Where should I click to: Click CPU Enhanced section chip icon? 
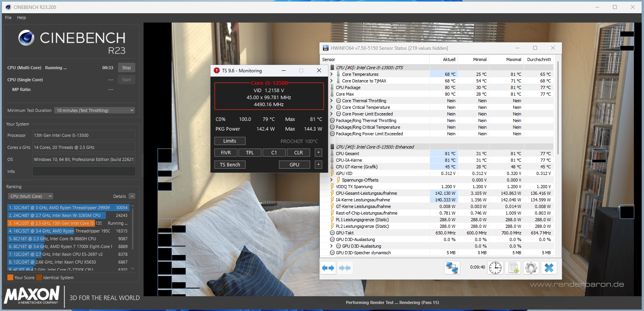(x=332, y=147)
